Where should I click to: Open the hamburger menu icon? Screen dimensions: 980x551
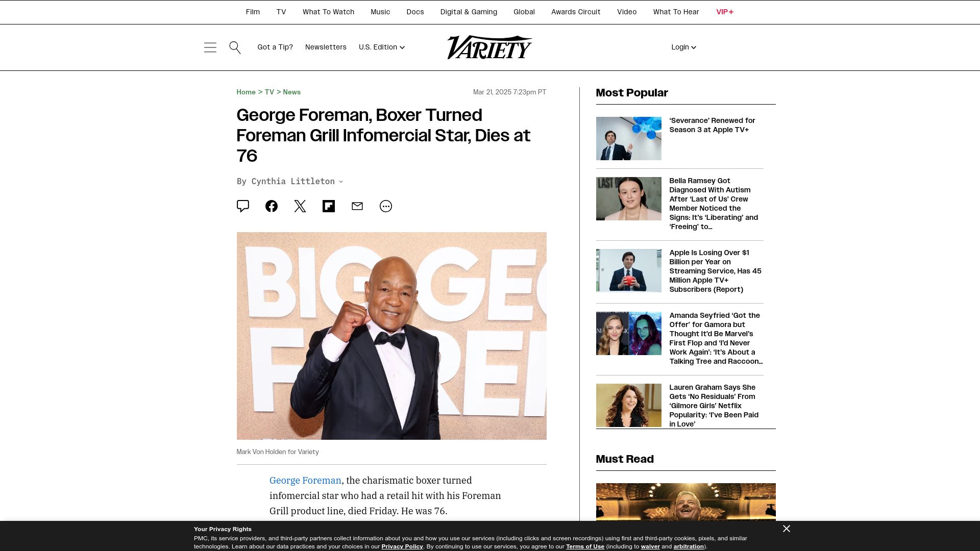point(210,47)
